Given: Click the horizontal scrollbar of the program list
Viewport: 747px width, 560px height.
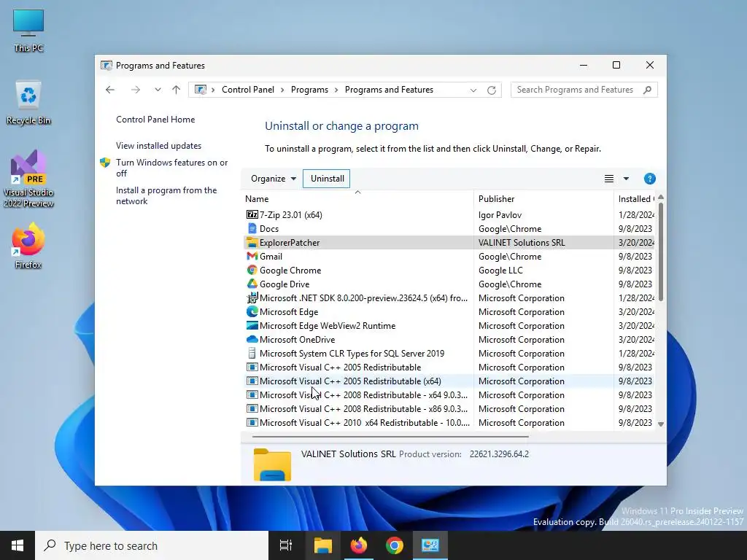Looking at the screenshot, I should pos(390,436).
